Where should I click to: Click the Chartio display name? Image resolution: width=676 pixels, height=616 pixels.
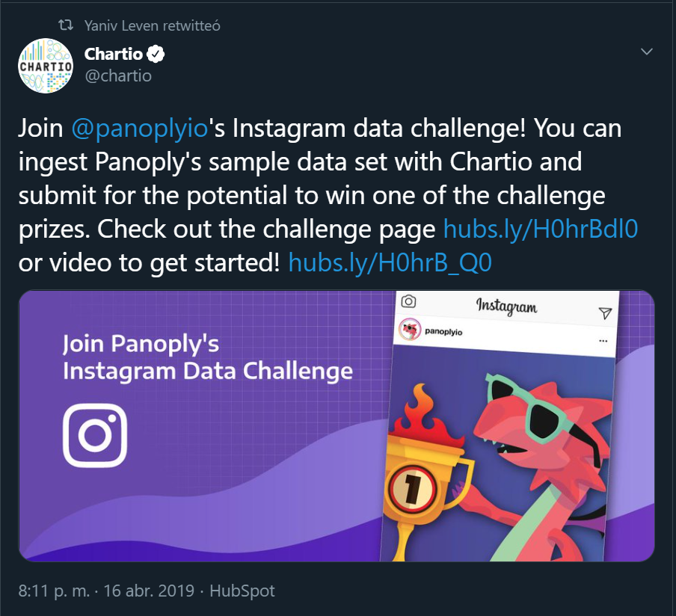pyautogui.click(x=114, y=54)
